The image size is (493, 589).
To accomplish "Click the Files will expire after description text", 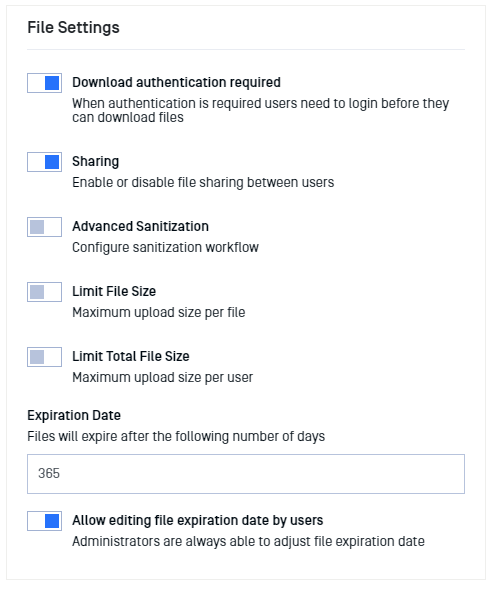I will coord(176,436).
